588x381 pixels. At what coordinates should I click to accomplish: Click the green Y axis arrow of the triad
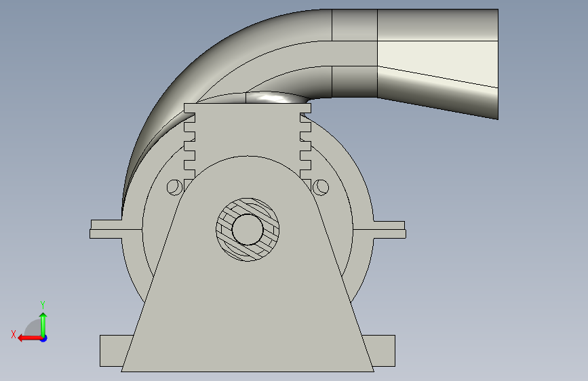pyautogui.click(x=43, y=325)
